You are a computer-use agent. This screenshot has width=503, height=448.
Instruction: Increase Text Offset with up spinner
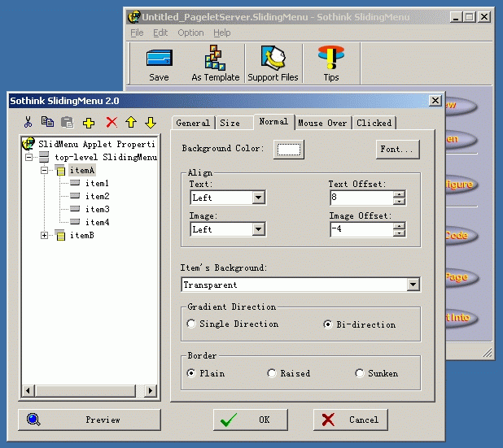[399, 194]
